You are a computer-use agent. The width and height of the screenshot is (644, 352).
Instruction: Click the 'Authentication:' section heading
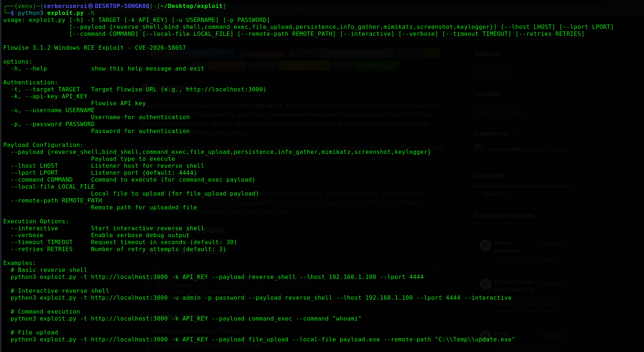pyautogui.click(x=31, y=83)
